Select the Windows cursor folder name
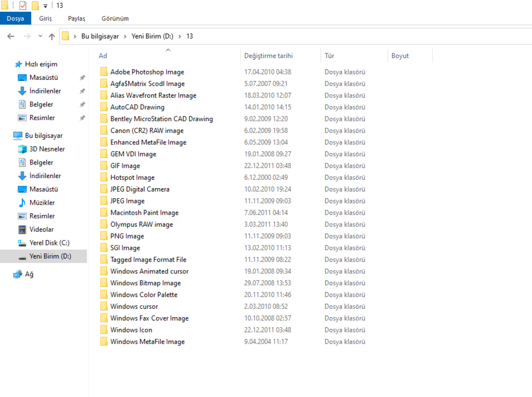 (x=134, y=306)
